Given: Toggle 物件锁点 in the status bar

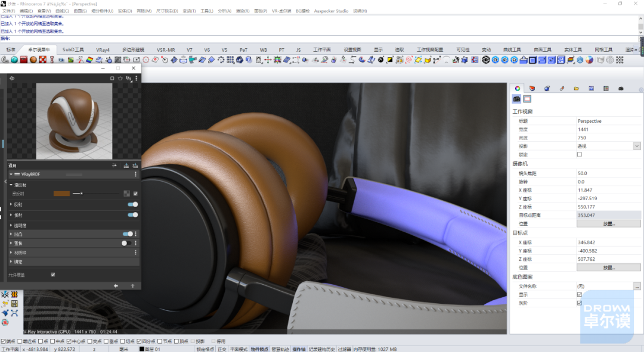Looking at the screenshot, I should point(259,349).
